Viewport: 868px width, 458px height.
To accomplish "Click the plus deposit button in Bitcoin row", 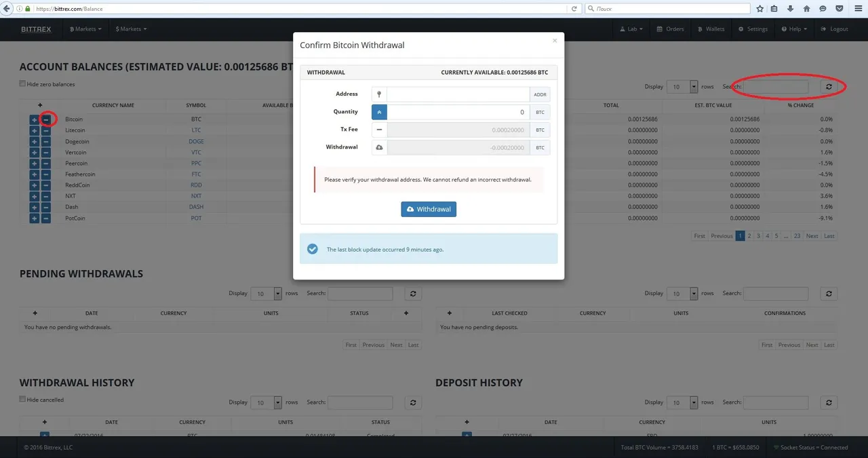I will [x=35, y=119].
